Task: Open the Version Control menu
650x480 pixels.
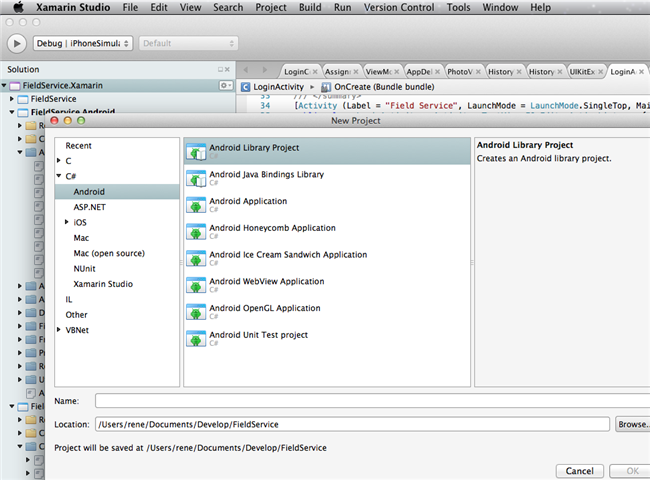Action: tap(399, 7)
